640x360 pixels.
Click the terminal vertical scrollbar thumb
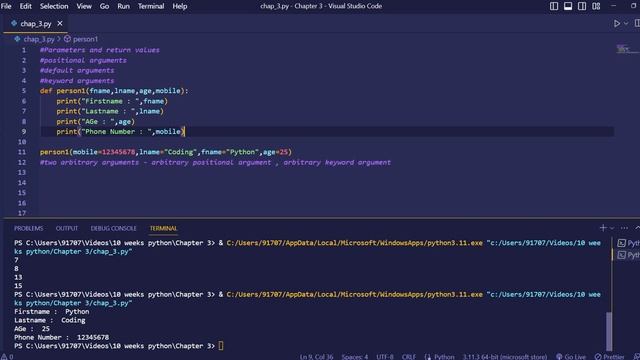609,331
